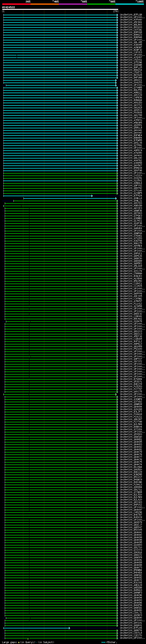Select hit label UniRef100_Q9STD3
Viewport: 146px width, 644px height.
[x=131, y=203]
